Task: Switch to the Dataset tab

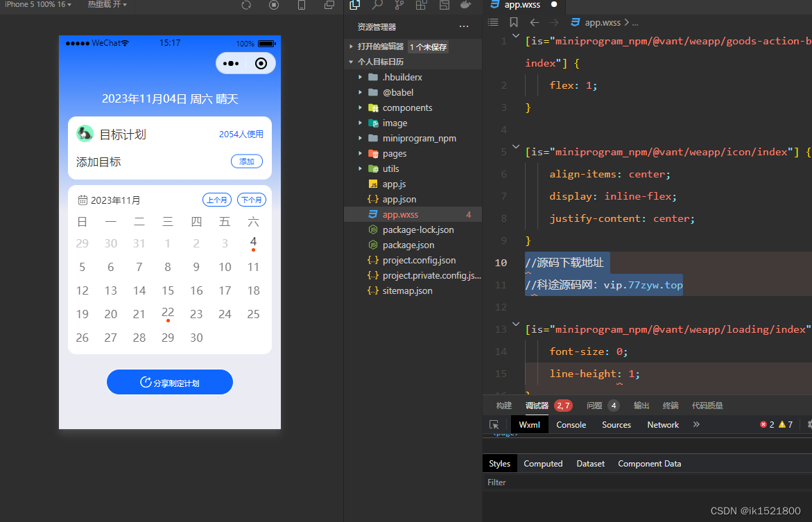Action: pos(590,464)
